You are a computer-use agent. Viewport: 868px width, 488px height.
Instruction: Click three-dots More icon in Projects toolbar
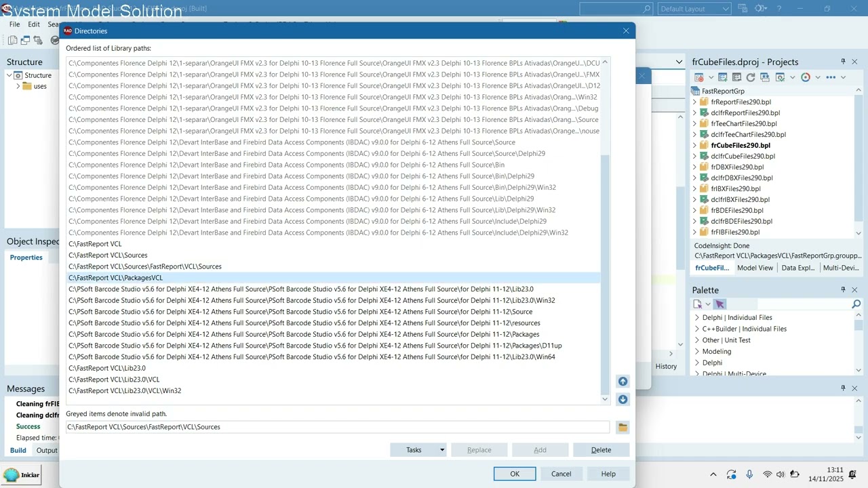(831, 77)
